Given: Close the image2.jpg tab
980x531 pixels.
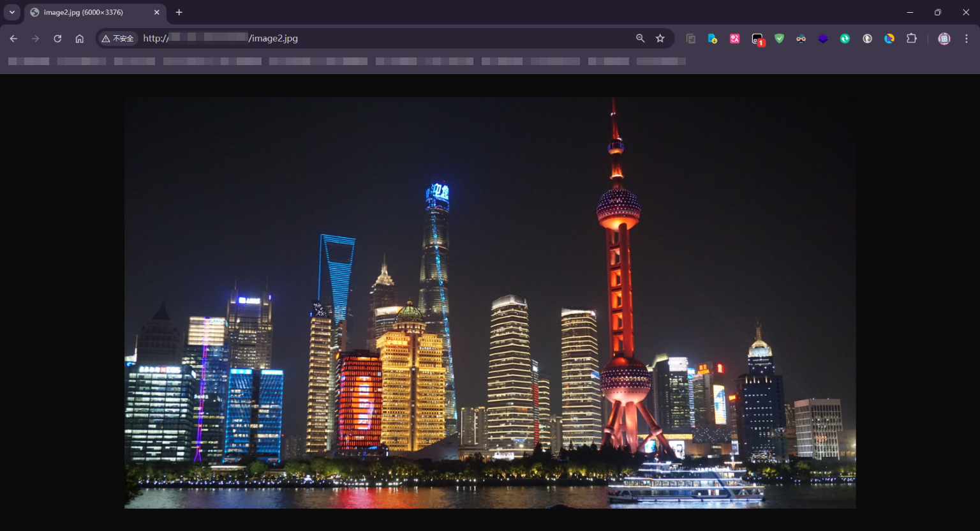Looking at the screenshot, I should 156,12.
